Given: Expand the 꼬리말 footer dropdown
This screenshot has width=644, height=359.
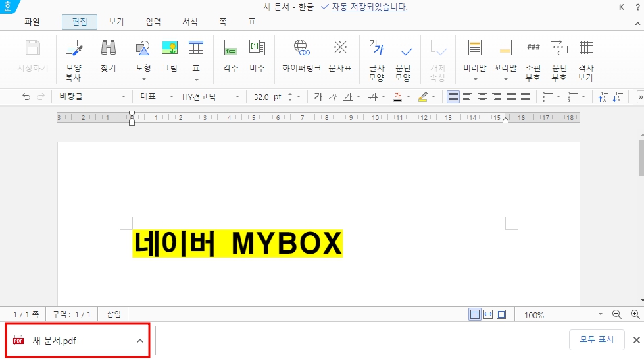Looking at the screenshot, I should point(506,79).
